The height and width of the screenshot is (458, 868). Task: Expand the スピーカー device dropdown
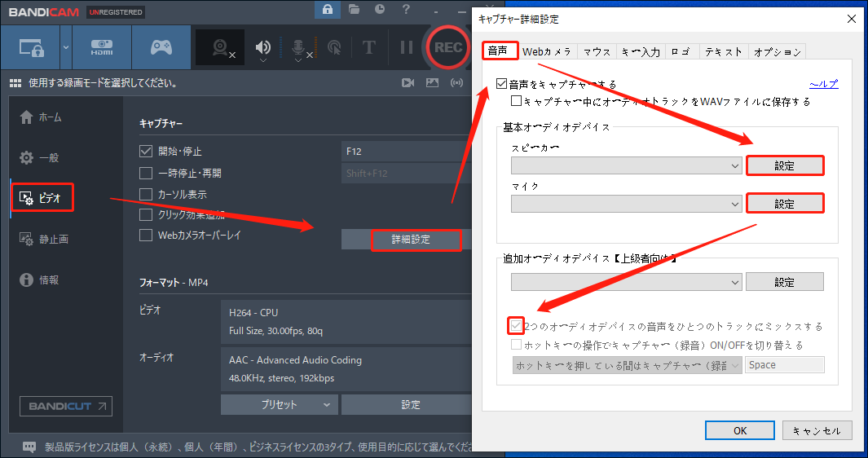(x=627, y=166)
